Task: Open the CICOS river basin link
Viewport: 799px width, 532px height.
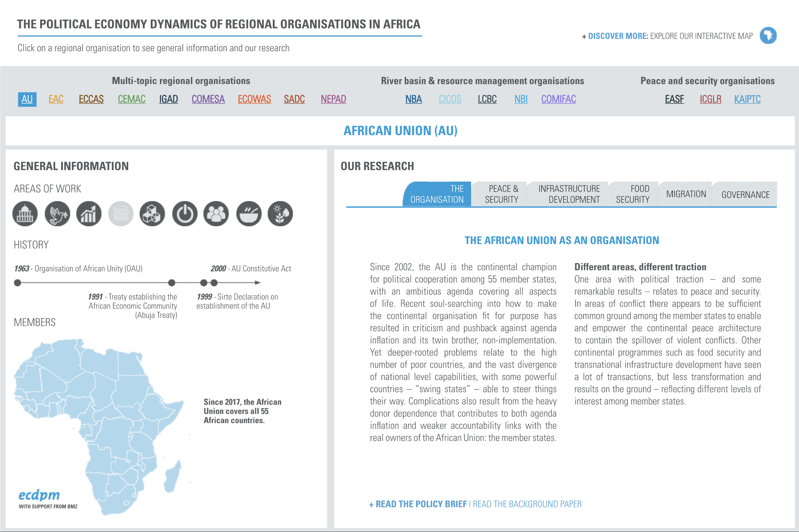Action: point(450,99)
